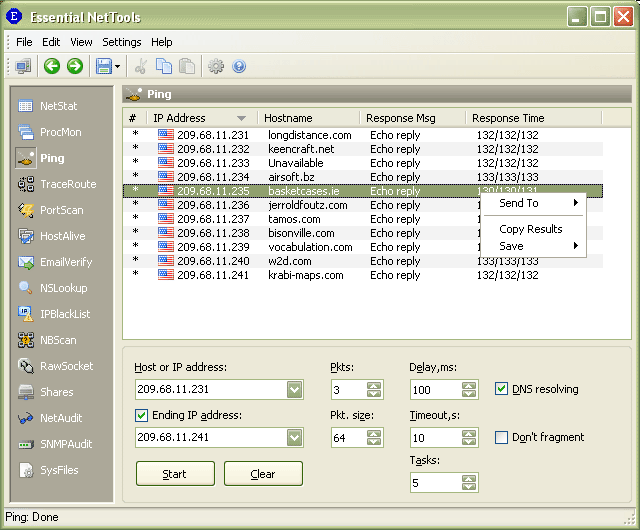Expand the Ending IP address dropdown

[294, 438]
